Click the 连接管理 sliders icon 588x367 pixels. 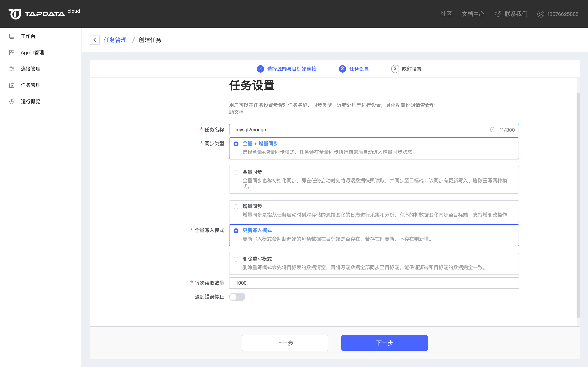pos(12,69)
